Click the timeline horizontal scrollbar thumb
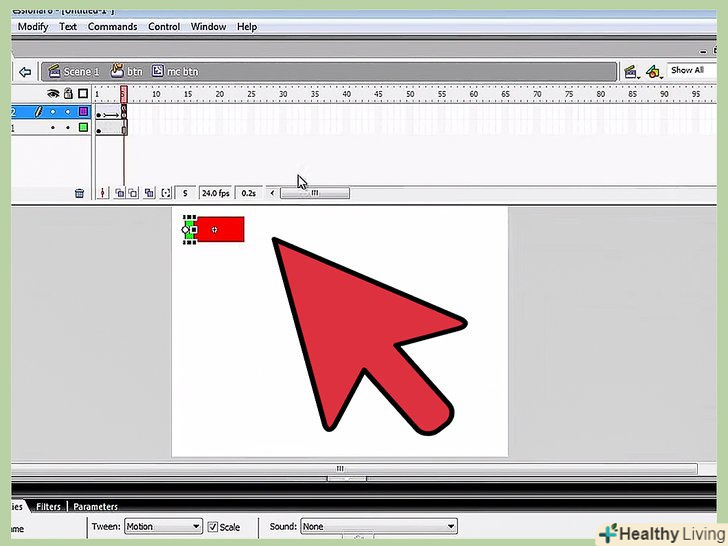The image size is (728, 546). click(315, 193)
